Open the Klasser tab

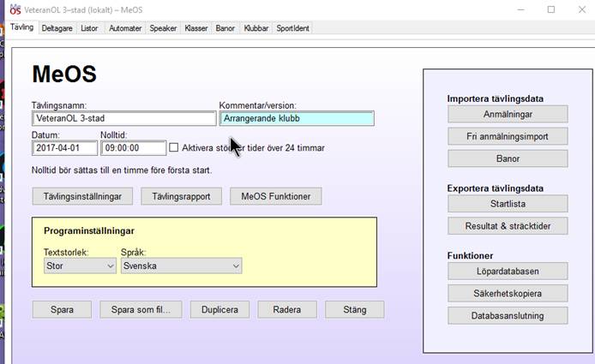(195, 28)
